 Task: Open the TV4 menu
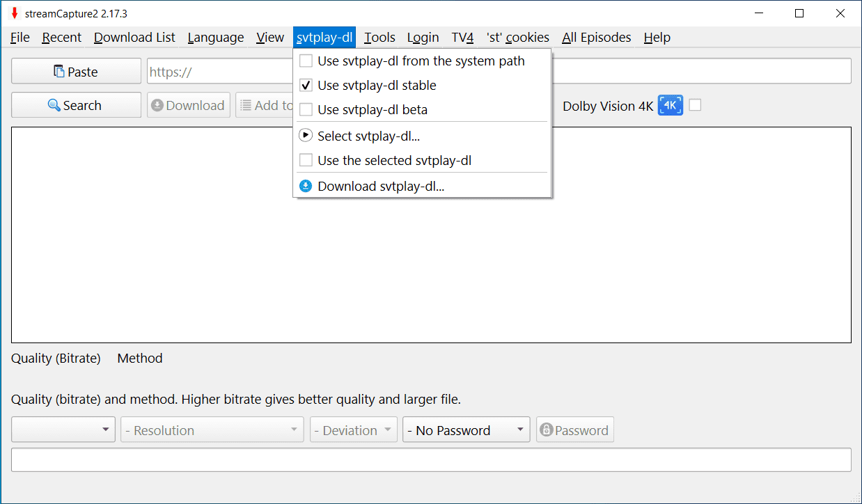point(462,38)
